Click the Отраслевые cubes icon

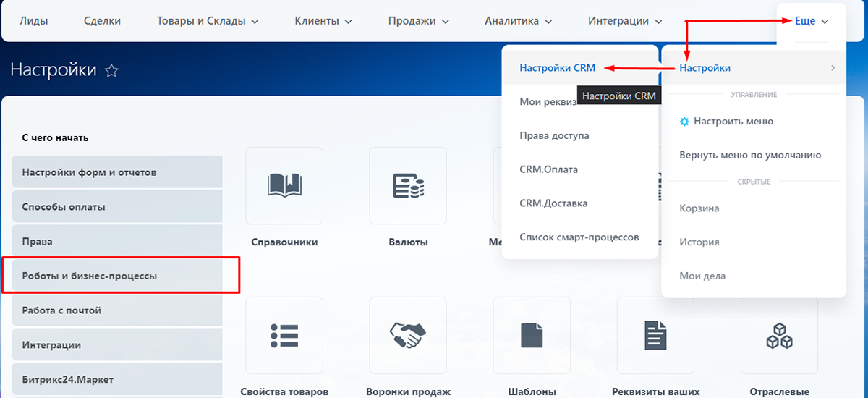(x=779, y=335)
